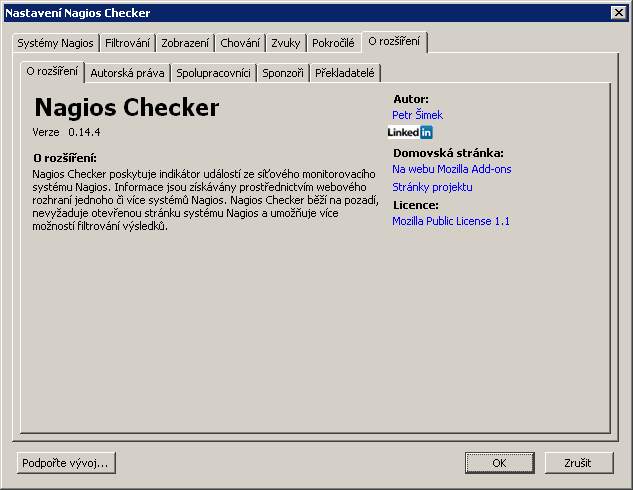Image resolution: width=633 pixels, height=490 pixels.
Task: Switch to the Systémy Nagios tab
Action: coord(55,43)
